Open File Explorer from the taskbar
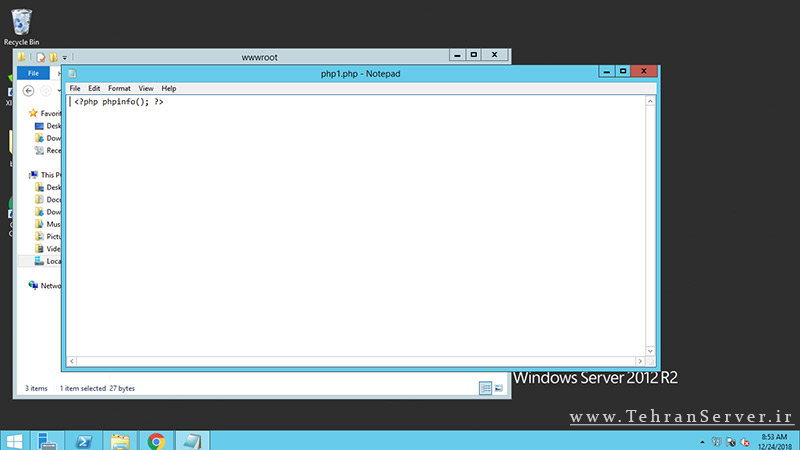This screenshot has height=450, width=800. point(120,440)
